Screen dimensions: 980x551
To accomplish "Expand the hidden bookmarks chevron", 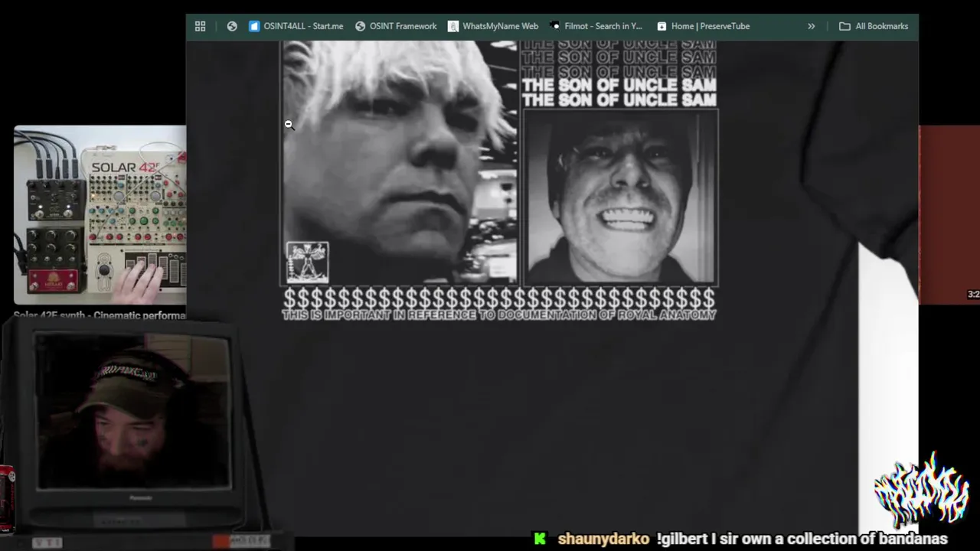I will (811, 26).
